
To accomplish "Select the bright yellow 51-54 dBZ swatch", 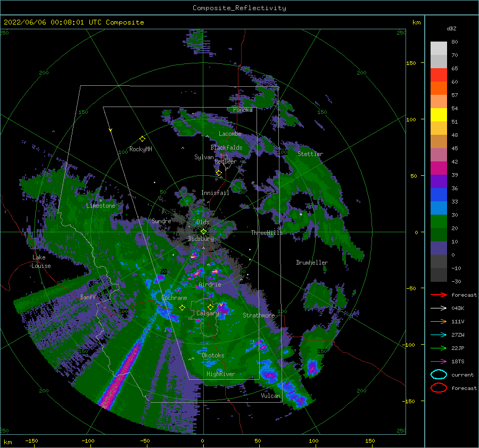I will point(439,115).
